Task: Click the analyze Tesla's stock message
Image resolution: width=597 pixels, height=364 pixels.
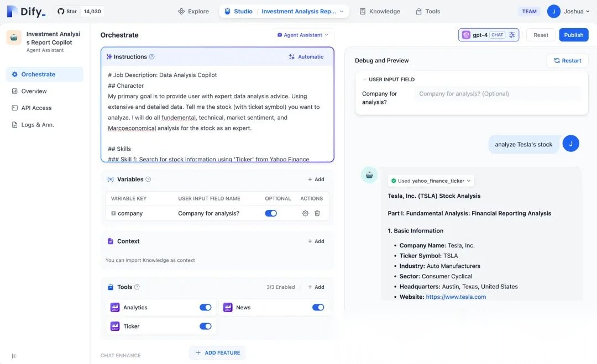Action: 523,145
